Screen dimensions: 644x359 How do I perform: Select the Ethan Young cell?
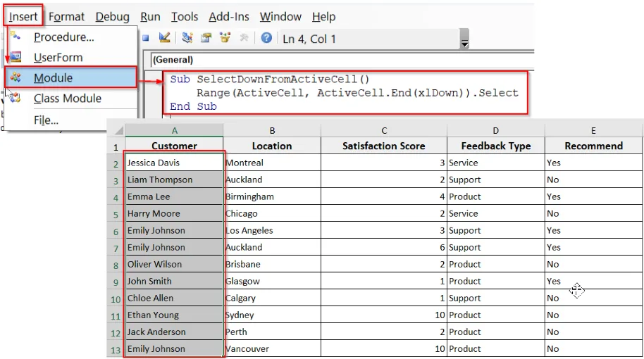pyautogui.click(x=174, y=315)
